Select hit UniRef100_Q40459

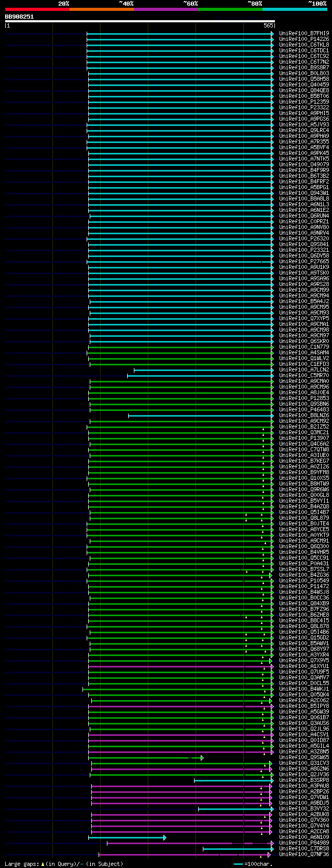(304, 84)
